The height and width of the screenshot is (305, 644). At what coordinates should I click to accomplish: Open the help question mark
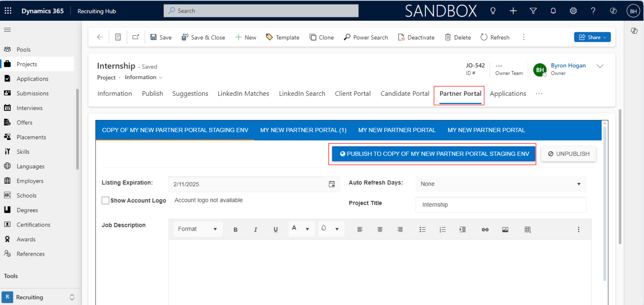593,11
